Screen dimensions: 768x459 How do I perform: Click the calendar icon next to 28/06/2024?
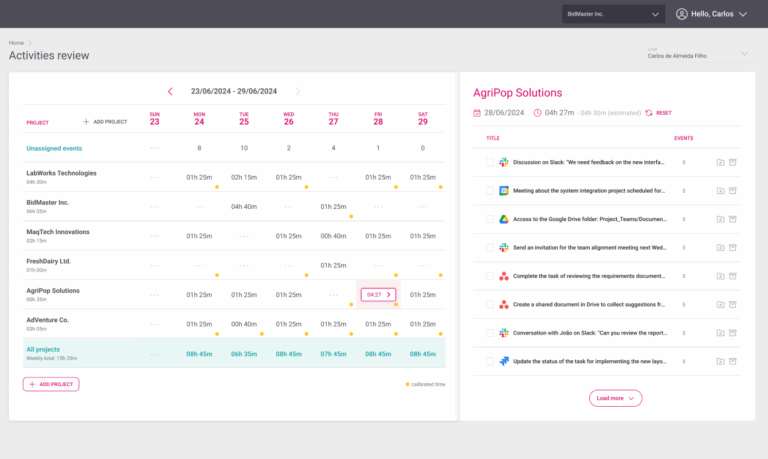coord(477,113)
